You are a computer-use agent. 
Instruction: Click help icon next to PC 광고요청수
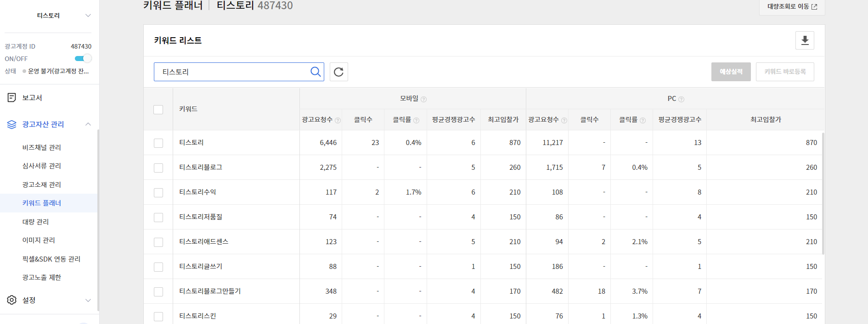click(x=564, y=120)
